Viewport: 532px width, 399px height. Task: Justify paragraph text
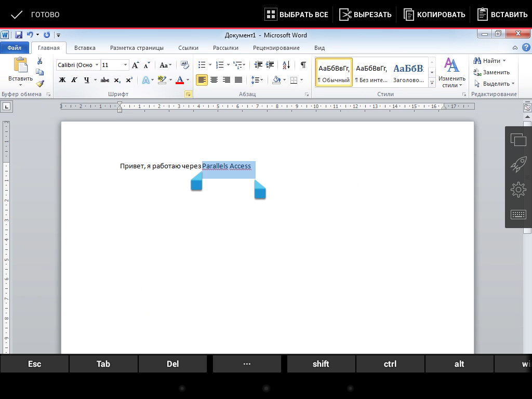tap(238, 80)
